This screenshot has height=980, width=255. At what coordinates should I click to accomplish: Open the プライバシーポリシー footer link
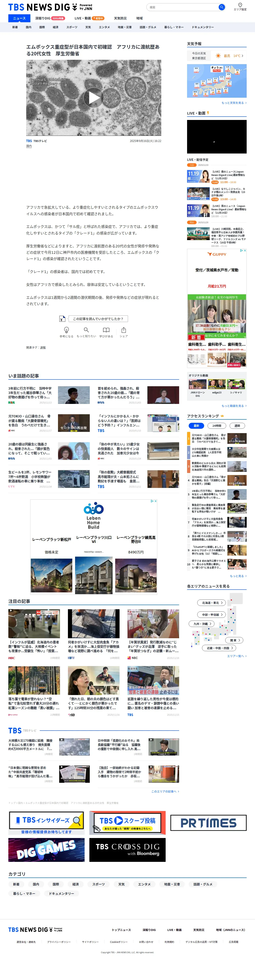(x=59, y=942)
